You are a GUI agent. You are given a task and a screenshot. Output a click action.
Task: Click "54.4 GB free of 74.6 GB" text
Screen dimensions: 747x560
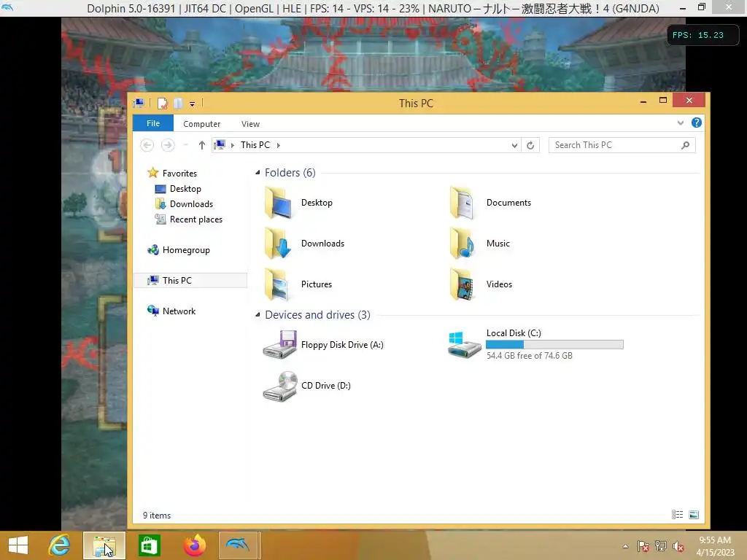click(530, 356)
